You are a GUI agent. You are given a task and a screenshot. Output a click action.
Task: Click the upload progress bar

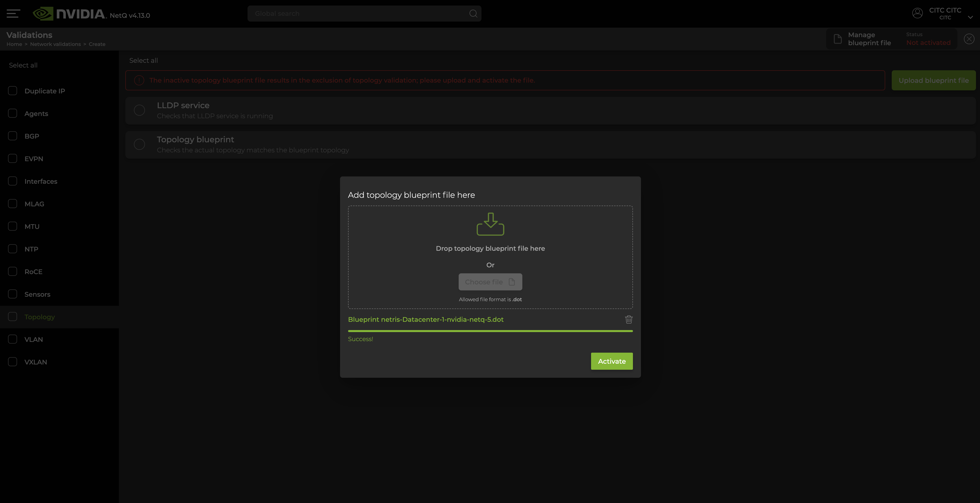(490, 331)
